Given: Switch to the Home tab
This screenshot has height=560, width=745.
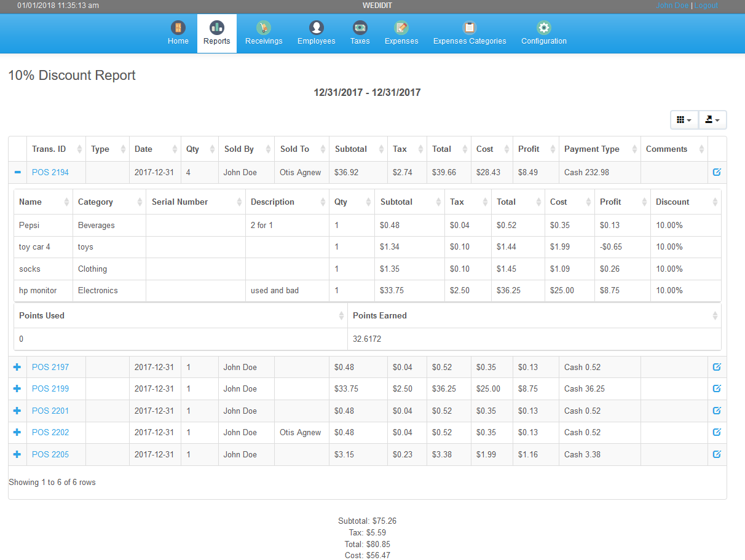Looking at the screenshot, I should (x=178, y=28).
